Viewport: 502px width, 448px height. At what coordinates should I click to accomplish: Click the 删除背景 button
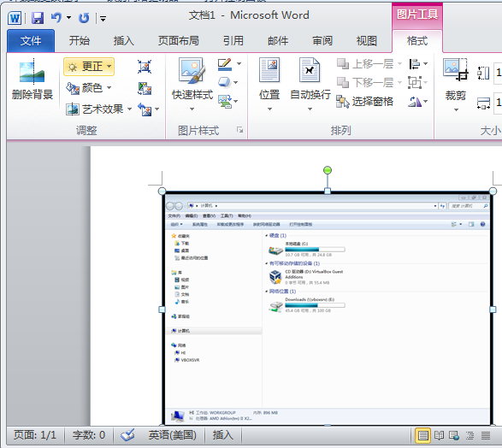(x=32, y=80)
